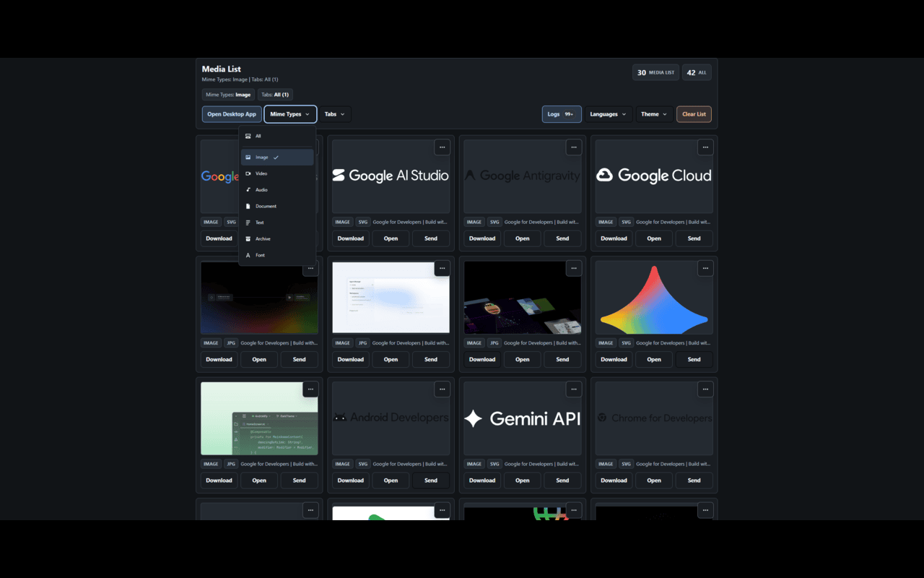Viewport: 924px width, 578px height.
Task: Click the Google AI Studio logo thumbnail
Action: pyautogui.click(x=391, y=176)
